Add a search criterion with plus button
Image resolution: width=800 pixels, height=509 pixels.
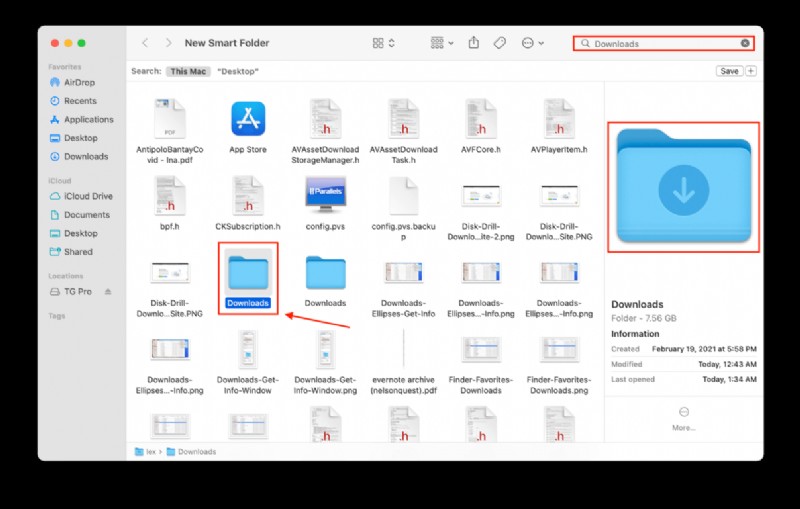coord(751,71)
